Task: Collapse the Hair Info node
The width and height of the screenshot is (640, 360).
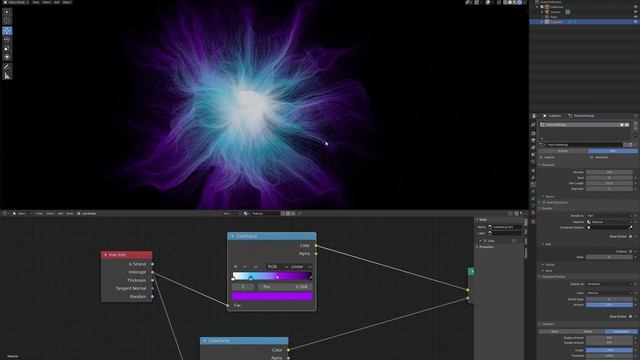Action: 105,255
